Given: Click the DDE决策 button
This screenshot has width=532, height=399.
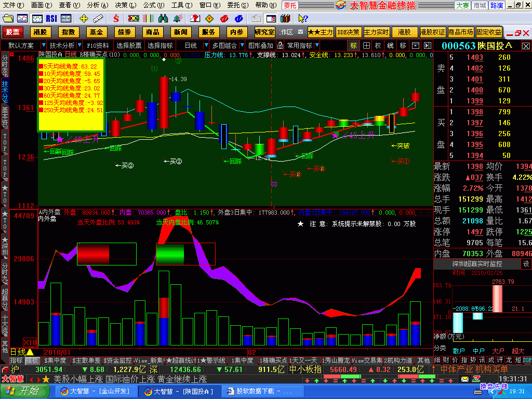Looking at the screenshot, I should [x=349, y=32].
